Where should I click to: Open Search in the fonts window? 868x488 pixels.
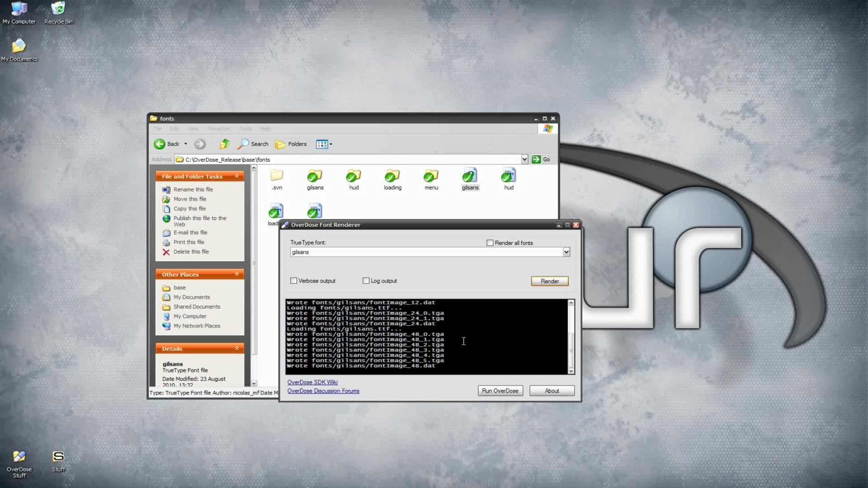[253, 144]
